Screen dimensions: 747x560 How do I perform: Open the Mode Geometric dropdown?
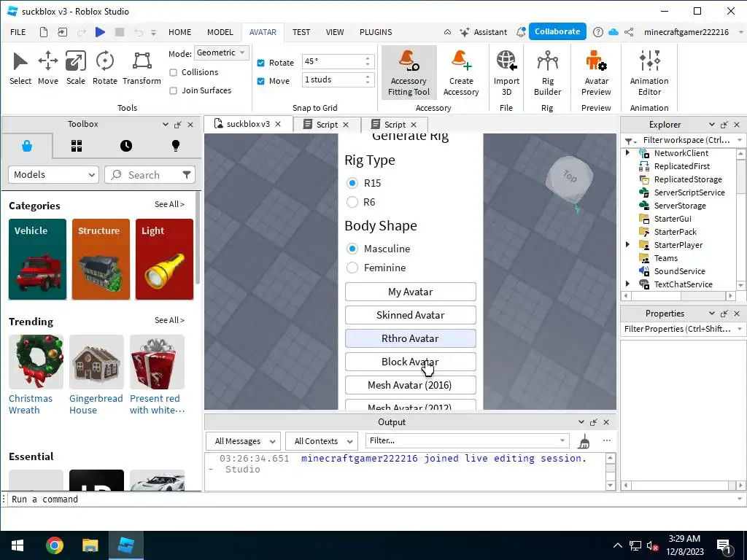(221, 52)
